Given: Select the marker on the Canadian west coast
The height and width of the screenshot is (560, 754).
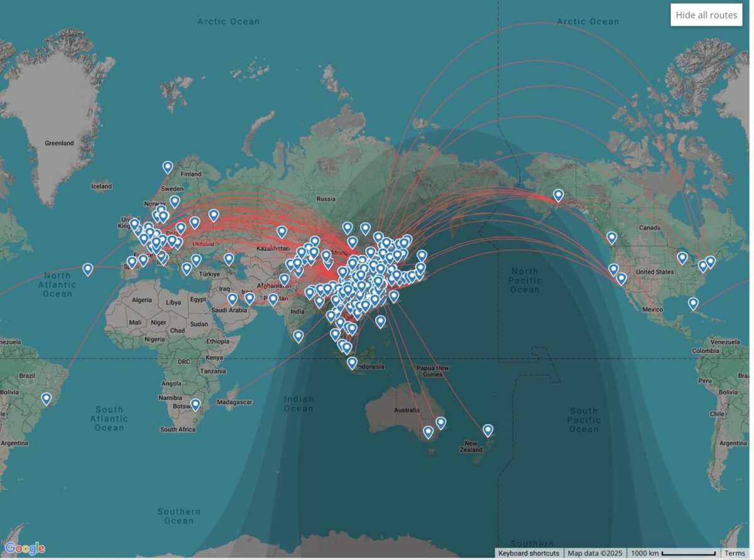Looking at the screenshot, I should click(611, 237).
